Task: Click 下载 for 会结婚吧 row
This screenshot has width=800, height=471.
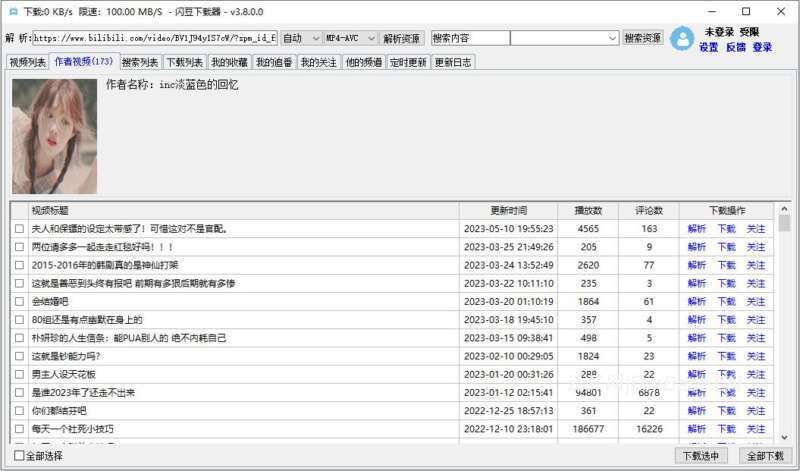Action: click(x=727, y=302)
